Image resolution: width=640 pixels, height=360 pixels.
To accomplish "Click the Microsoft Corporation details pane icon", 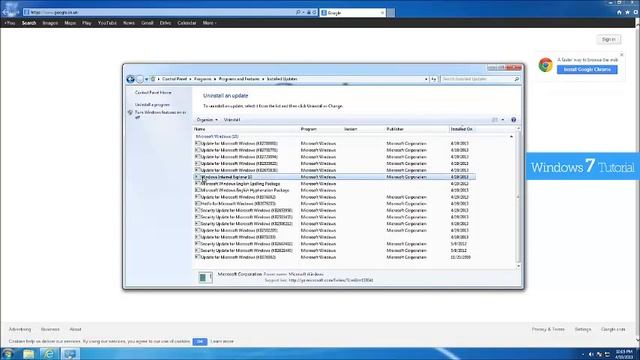I will (x=205, y=278).
